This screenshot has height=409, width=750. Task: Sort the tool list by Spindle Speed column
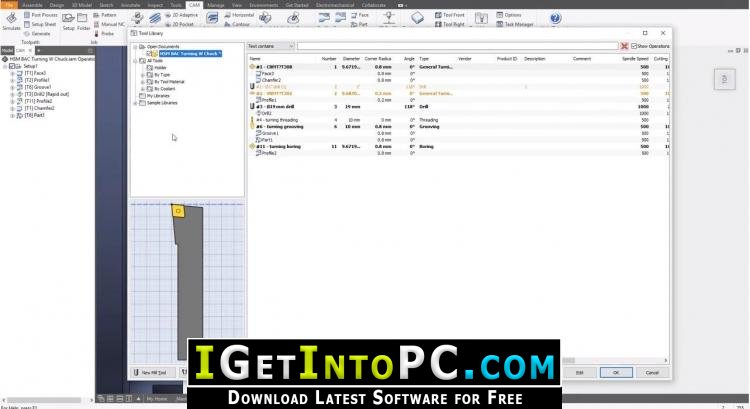click(x=635, y=58)
